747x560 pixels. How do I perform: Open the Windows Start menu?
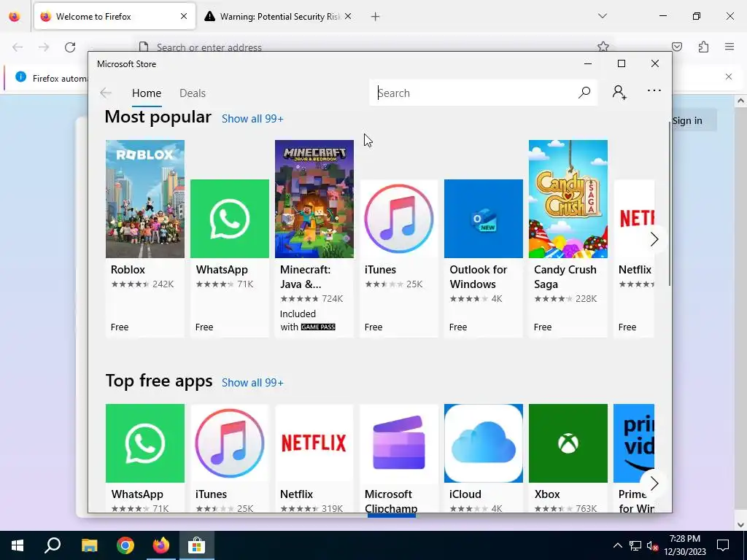(18, 545)
